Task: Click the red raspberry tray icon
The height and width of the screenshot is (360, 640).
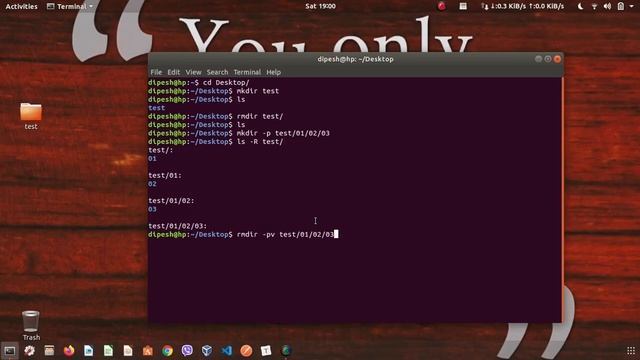Action: click(442, 6)
